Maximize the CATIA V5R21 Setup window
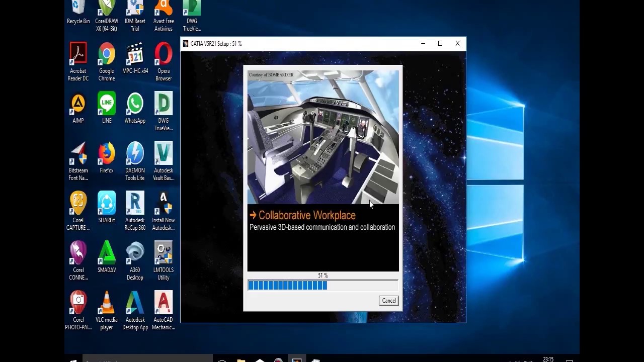Viewport: 644px width, 362px height. click(x=440, y=44)
